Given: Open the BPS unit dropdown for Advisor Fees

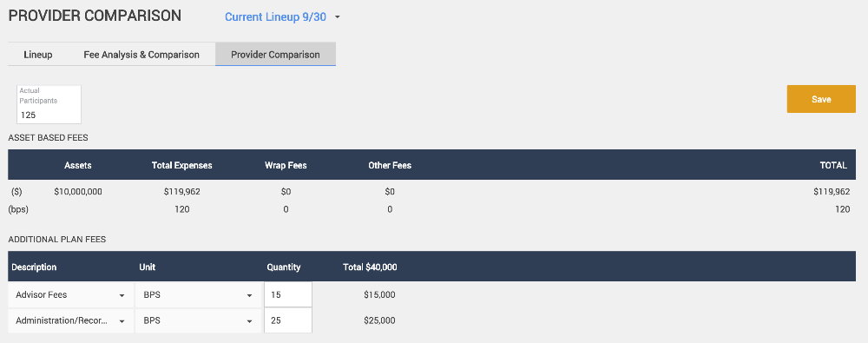Looking at the screenshot, I should click(x=198, y=294).
